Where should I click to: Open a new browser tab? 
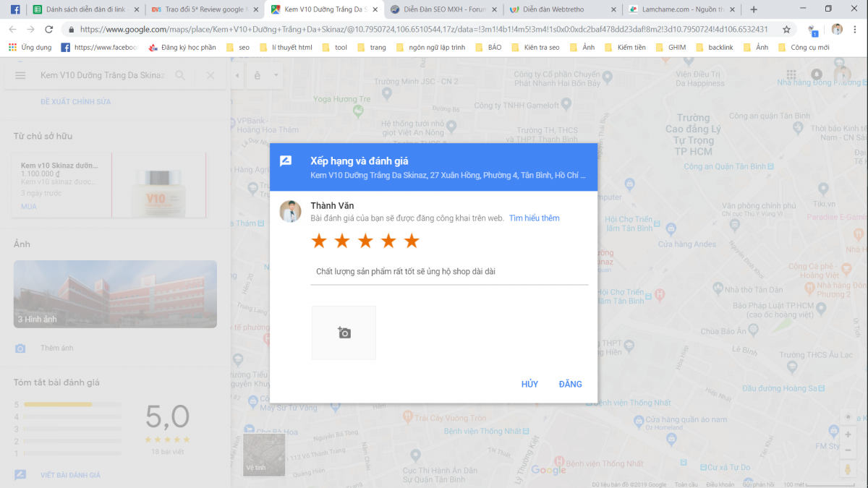754,9
